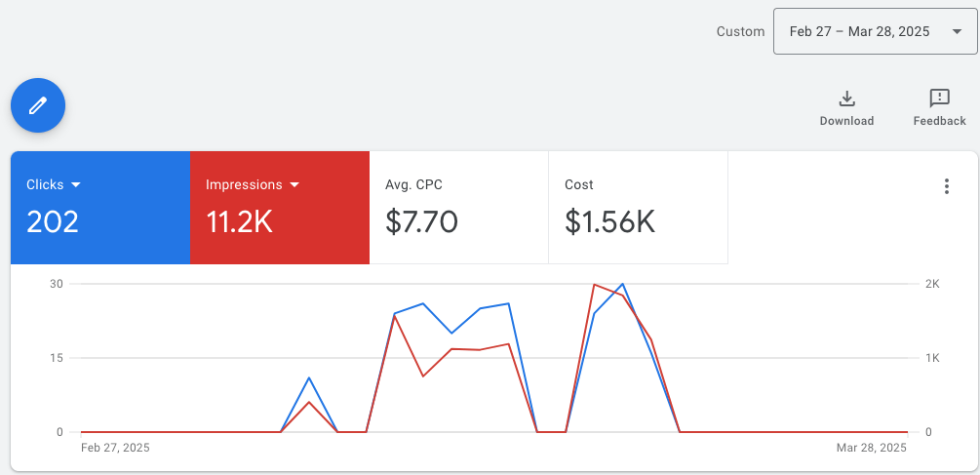Click the Custom date label
980x475 pixels.
tap(740, 32)
